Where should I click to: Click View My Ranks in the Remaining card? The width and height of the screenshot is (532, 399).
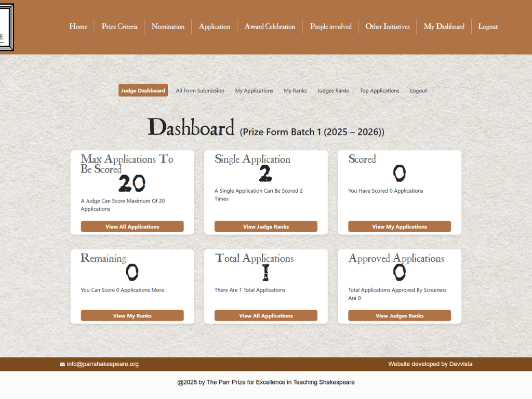(x=132, y=316)
